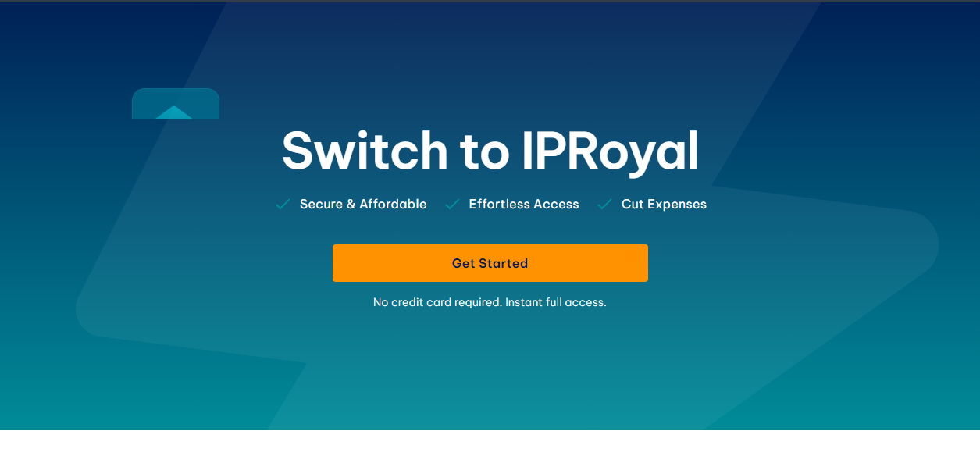The width and height of the screenshot is (980, 463).
Task: Click the word Switch in headline
Action: coord(365,151)
